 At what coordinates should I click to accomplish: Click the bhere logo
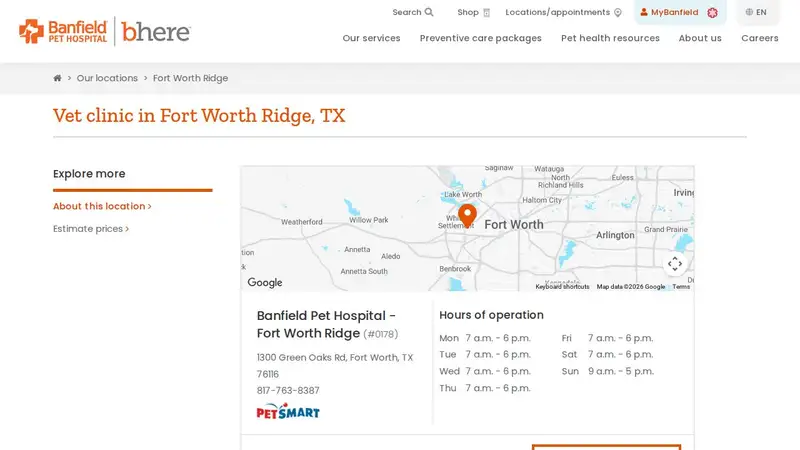156,32
